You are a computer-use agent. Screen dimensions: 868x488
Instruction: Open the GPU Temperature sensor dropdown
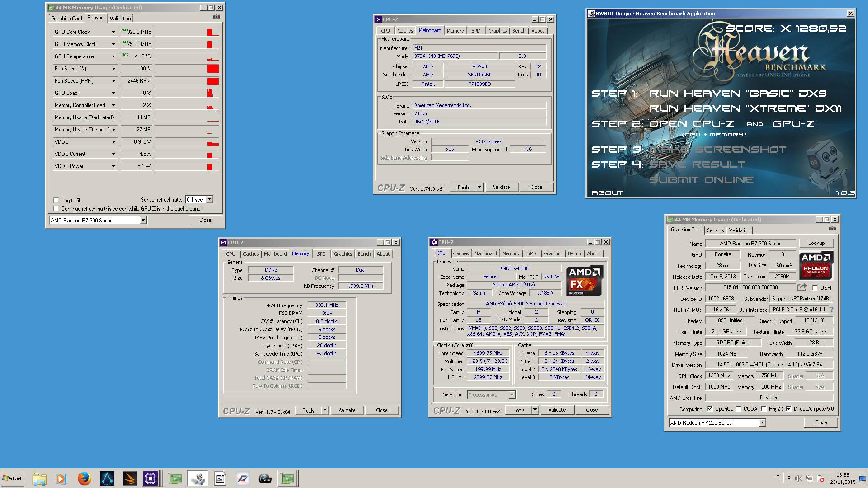113,56
